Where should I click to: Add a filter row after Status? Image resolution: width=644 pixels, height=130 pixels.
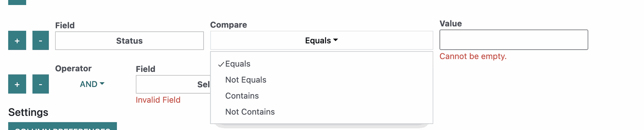pyautogui.click(x=17, y=40)
